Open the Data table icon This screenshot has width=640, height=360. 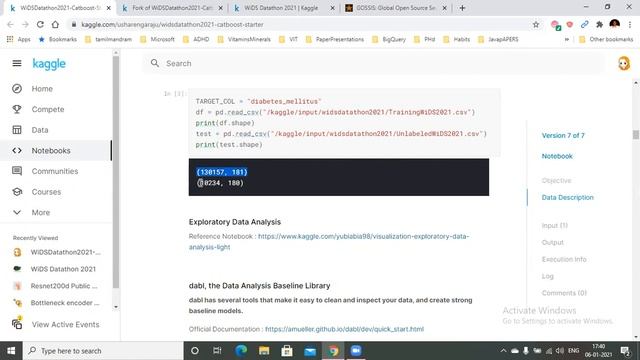(x=17, y=130)
